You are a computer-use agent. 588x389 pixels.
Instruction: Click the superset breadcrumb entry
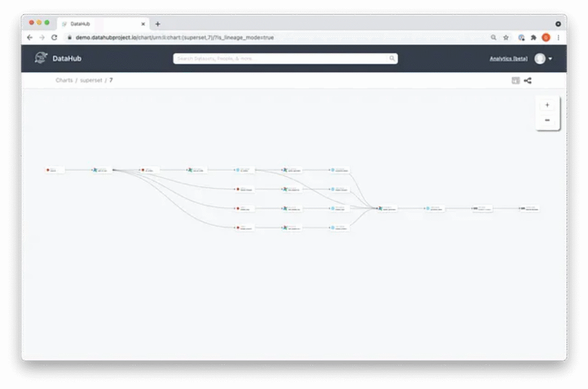point(91,80)
